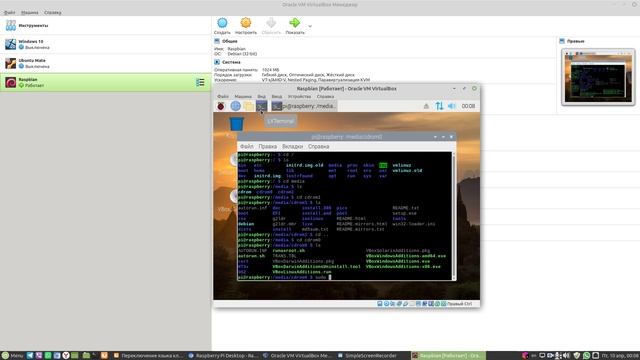Screen dimensions: 640x360
Task: Open Машина menu in VirtualBox Manager
Action: coord(30,13)
